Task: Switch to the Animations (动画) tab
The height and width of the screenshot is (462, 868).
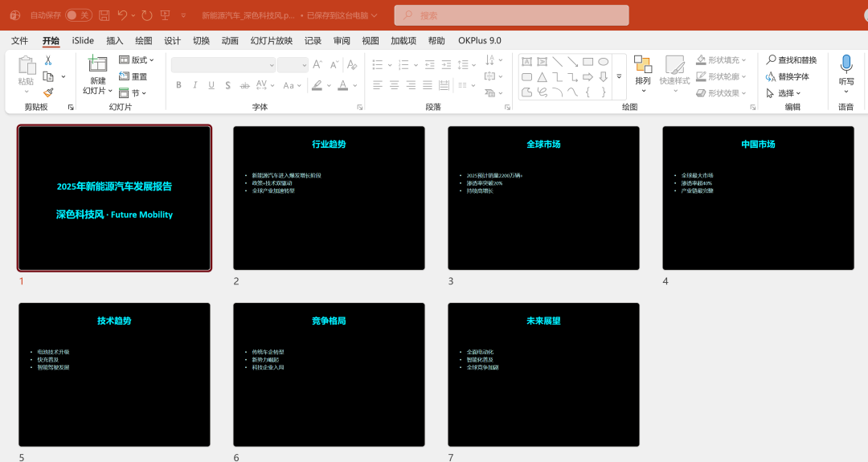Action: 230,40
